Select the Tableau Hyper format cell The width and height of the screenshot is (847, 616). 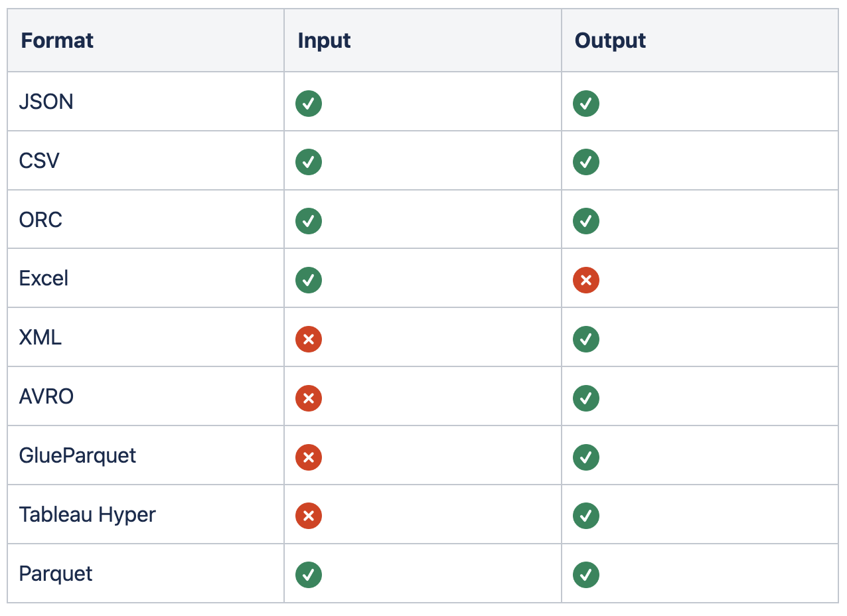coord(146,514)
